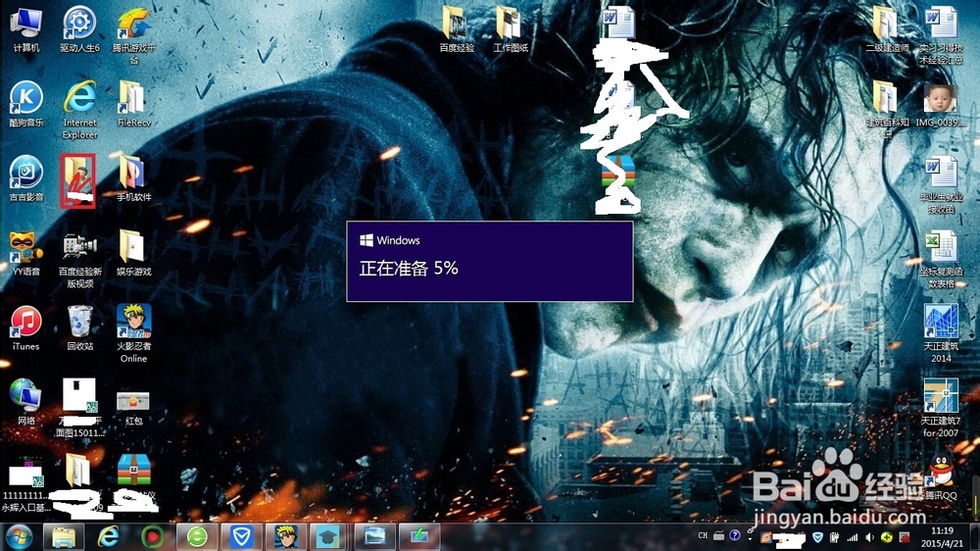Select 火影忍者 Online desktop icon
Viewport: 980px width, 551px height.
133,333
